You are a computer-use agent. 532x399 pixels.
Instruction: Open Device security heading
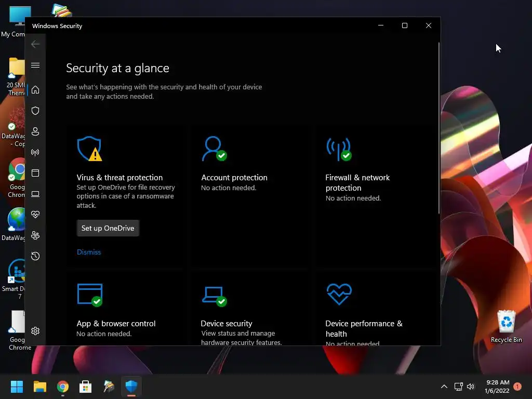[227, 324]
